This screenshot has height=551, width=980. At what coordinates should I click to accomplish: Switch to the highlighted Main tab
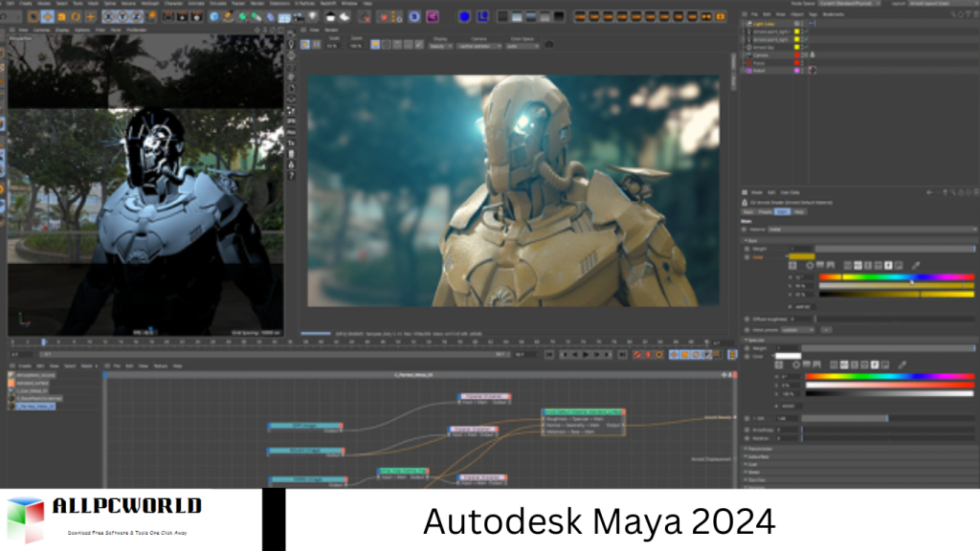(782, 211)
